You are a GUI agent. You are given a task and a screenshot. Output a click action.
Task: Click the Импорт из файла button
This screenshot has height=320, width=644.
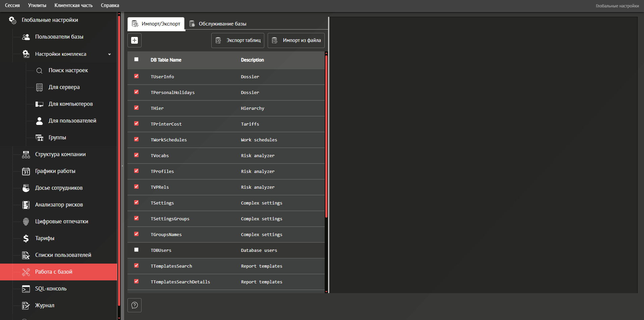[x=296, y=40]
